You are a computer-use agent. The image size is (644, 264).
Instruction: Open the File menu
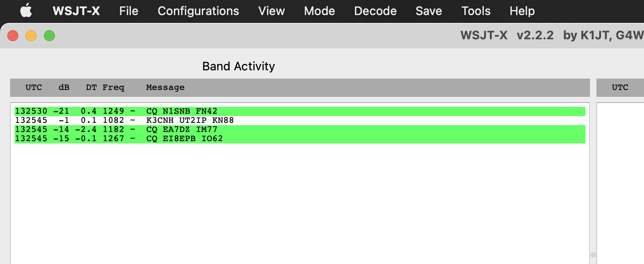point(129,11)
